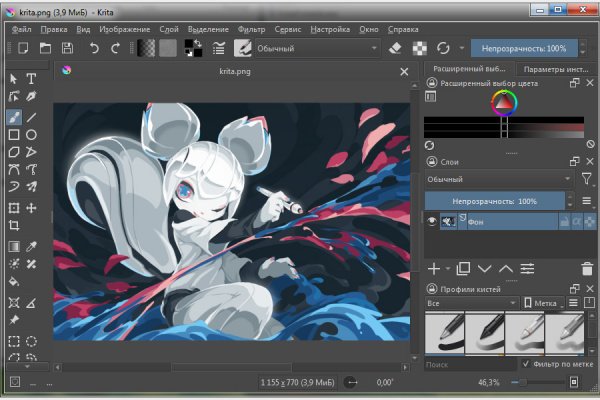
Task: Delete the layer with the trash button
Action: coord(587,269)
